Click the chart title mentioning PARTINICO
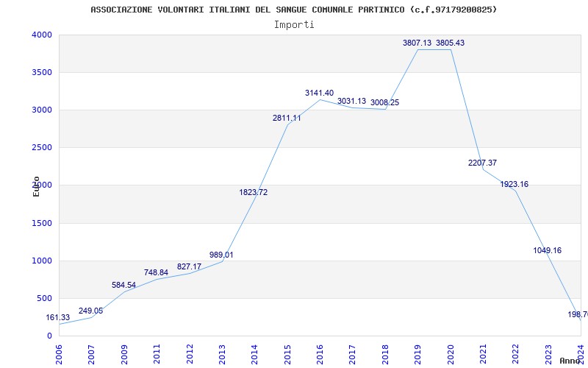Image resolution: width=588 pixels, height=368 pixels. [x=293, y=10]
